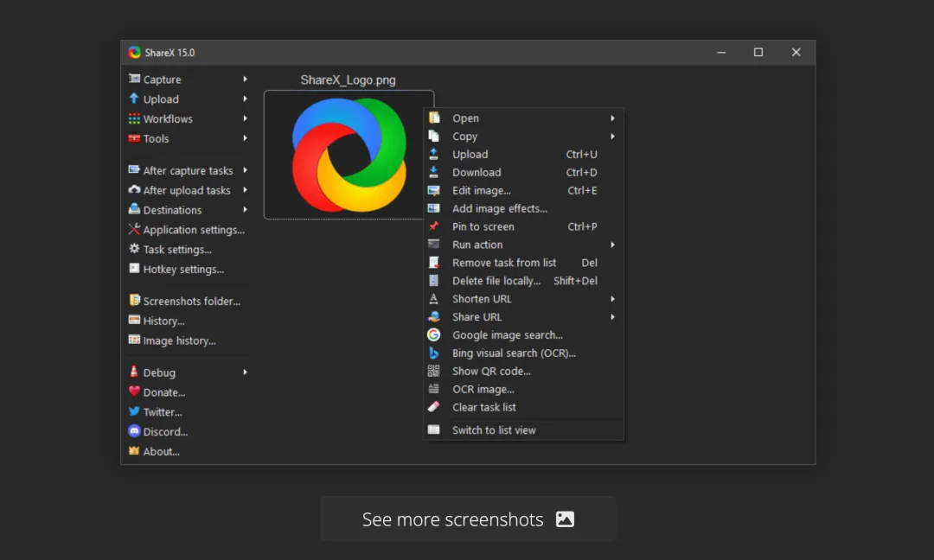
Task: Click the History icon in sidebar
Action: coord(134,320)
